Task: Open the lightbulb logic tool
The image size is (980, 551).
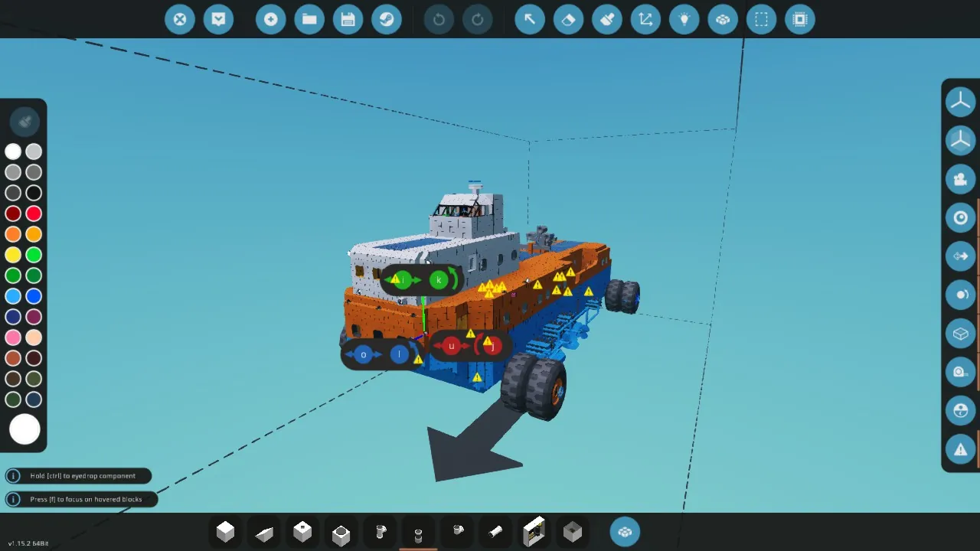Action: [x=684, y=19]
